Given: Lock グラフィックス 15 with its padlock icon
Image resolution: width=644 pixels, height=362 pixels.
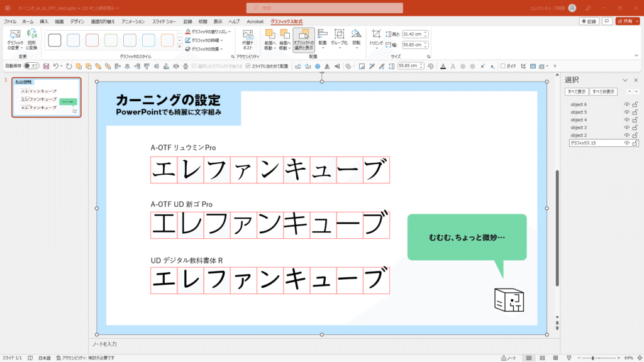Looking at the screenshot, I should (635, 143).
